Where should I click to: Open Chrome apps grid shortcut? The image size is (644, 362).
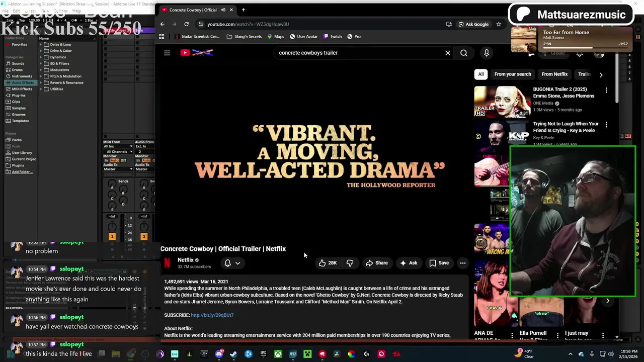coord(162,37)
